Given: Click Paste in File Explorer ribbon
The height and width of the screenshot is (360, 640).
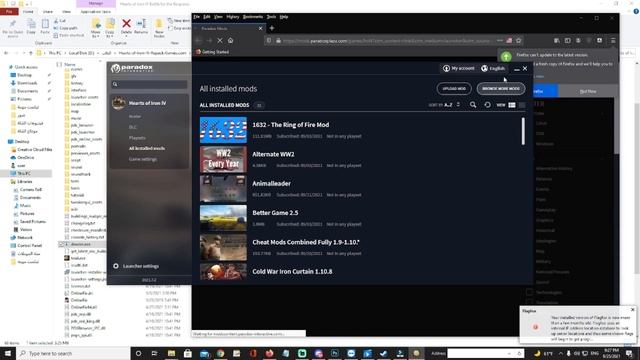Looking at the screenshot, I should 45,27.
